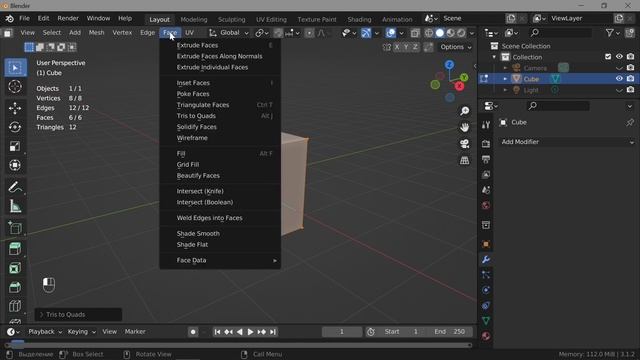Toggle Cube render camera icon
This screenshot has width=640, height=360.
[x=631, y=78]
